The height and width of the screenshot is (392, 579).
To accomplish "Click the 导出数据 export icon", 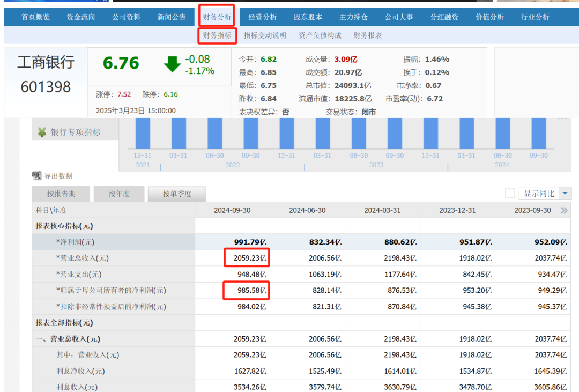I will click(x=36, y=175).
